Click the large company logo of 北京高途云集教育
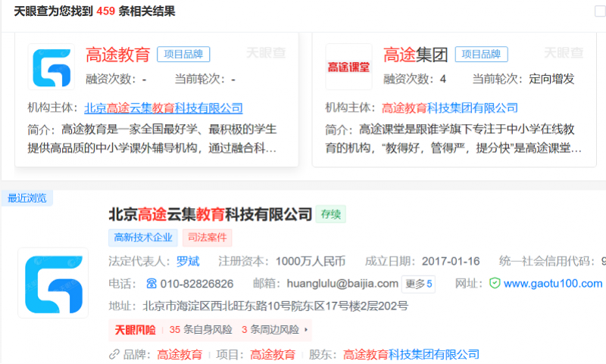Screen dimensions: 606x364 53,282
